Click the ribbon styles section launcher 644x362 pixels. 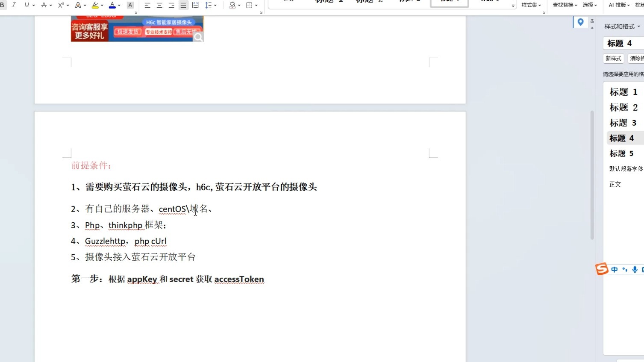544,12
